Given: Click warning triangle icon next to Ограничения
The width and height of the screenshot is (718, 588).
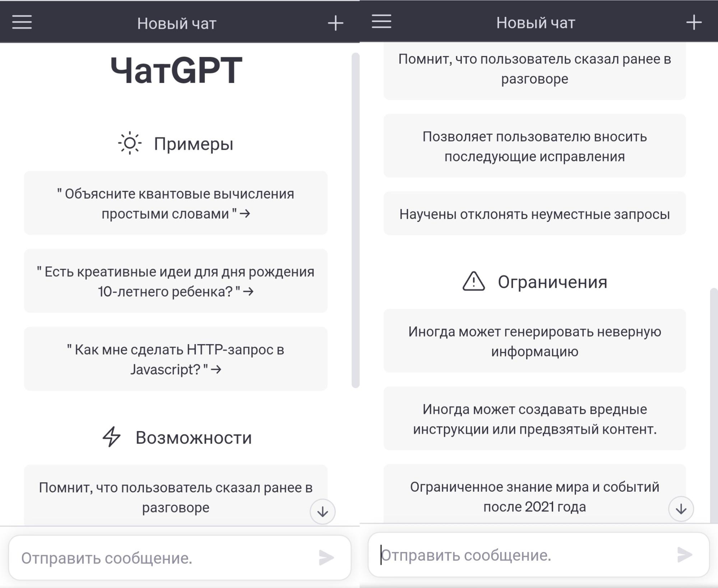Looking at the screenshot, I should (473, 281).
